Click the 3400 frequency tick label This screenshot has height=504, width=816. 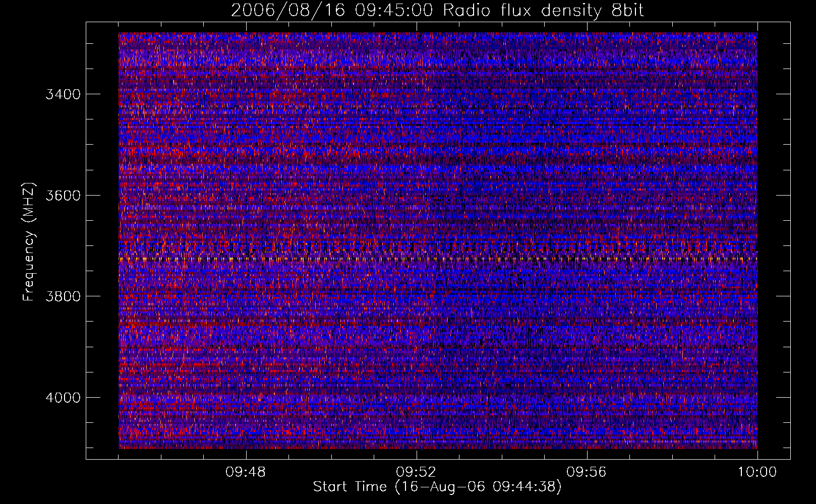click(x=63, y=94)
